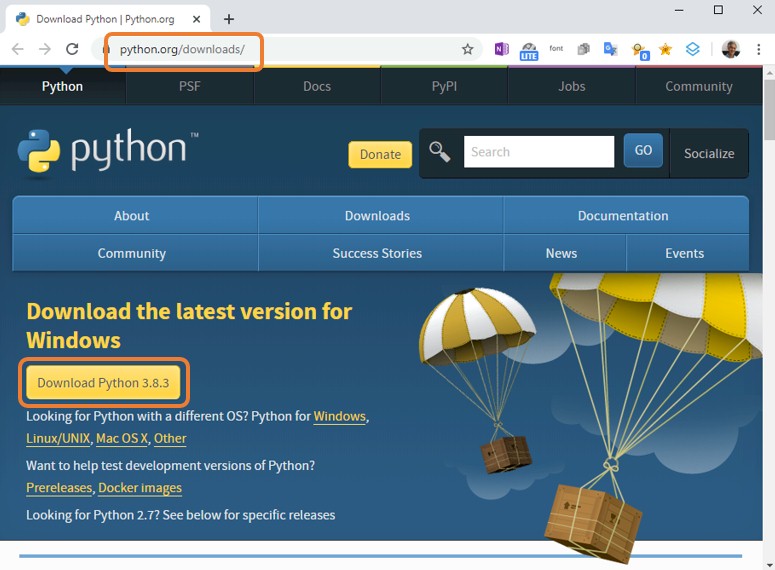Open the Success Stories menu

(378, 254)
